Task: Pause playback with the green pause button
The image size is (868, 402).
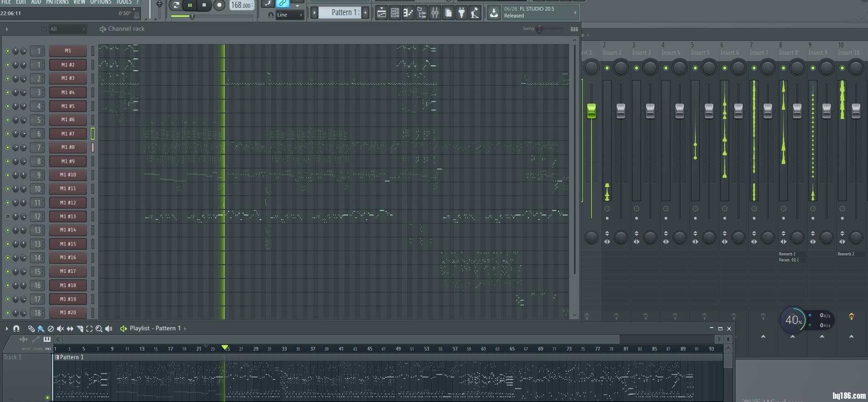Action: point(190,5)
